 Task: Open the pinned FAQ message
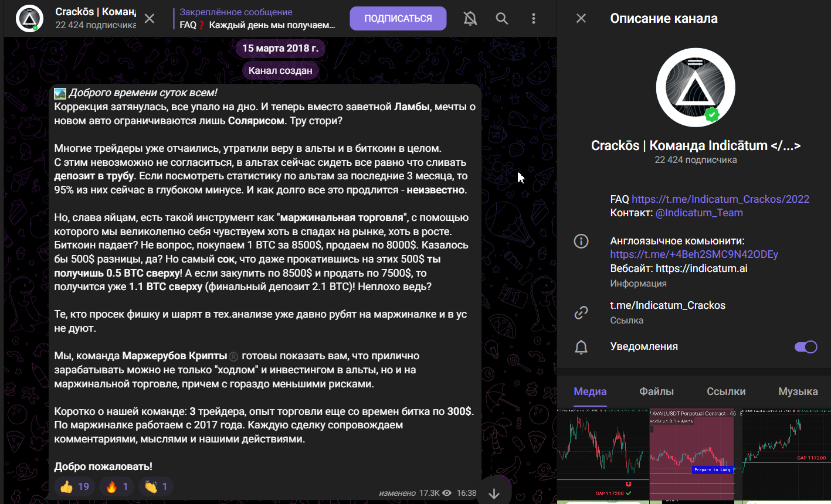pos(258,19)
